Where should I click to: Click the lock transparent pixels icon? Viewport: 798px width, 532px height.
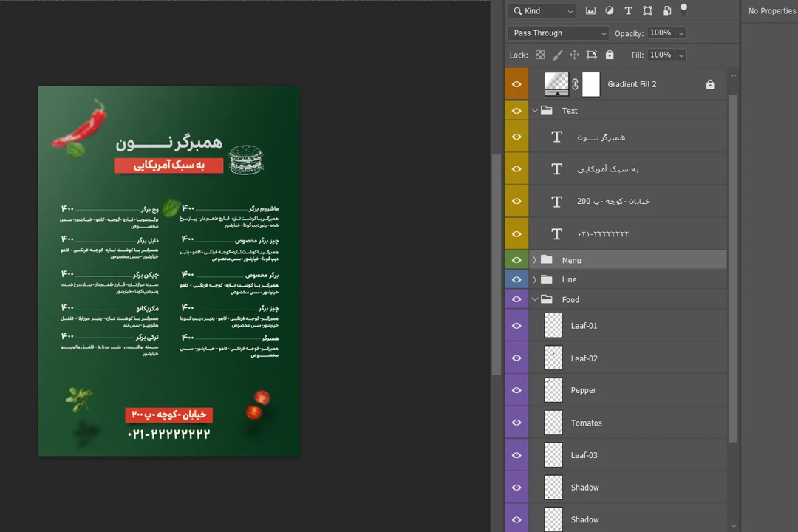click(540, 55)
